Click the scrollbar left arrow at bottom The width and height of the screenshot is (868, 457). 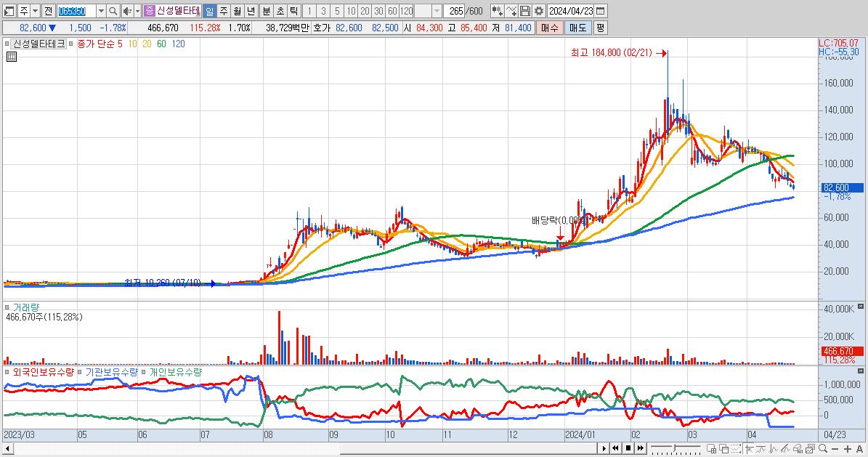[7, 448]
